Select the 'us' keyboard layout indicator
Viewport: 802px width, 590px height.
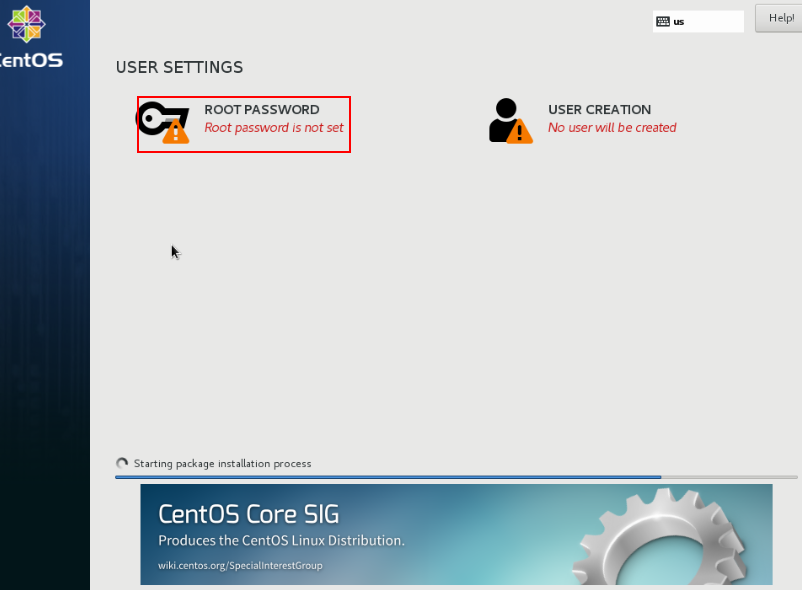698,21
